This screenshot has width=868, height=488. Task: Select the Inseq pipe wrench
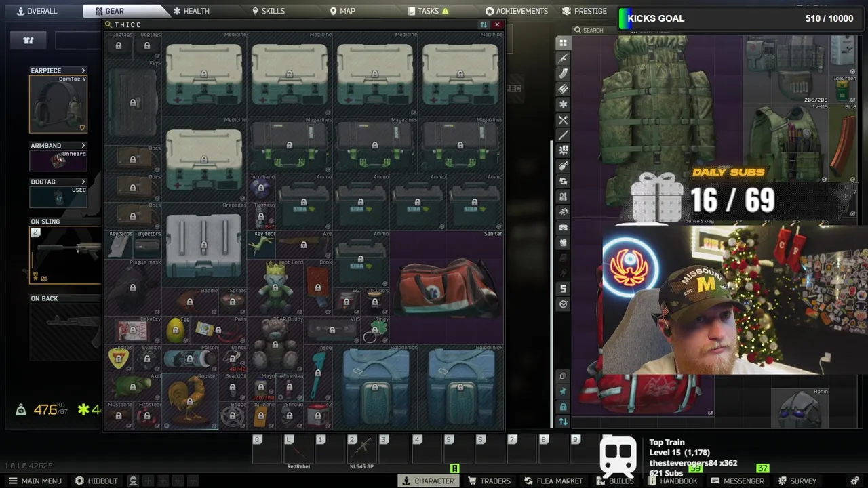pyautogui.click(x=318, y=373)
